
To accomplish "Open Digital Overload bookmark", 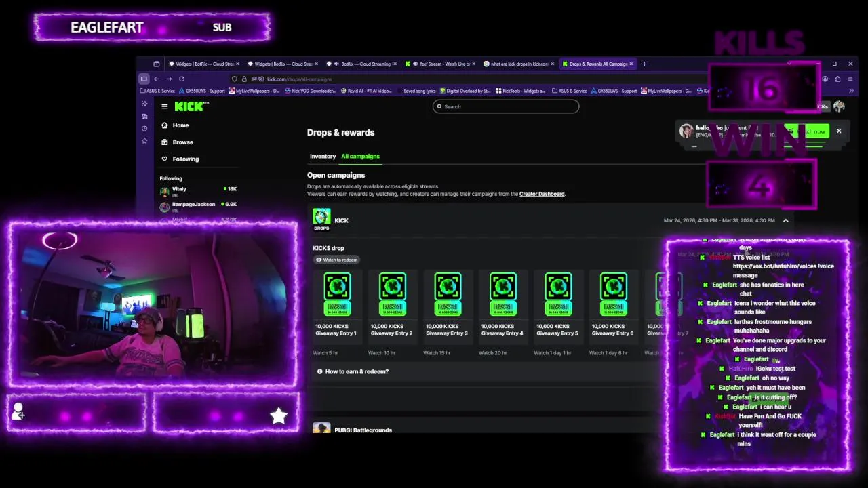I will coord(465,91).
